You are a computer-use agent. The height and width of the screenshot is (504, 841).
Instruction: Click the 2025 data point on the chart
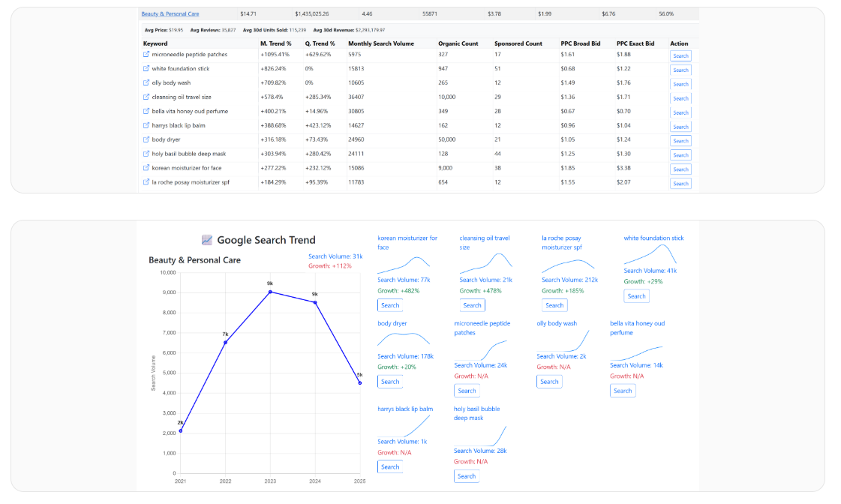click(x=360, y=382)
